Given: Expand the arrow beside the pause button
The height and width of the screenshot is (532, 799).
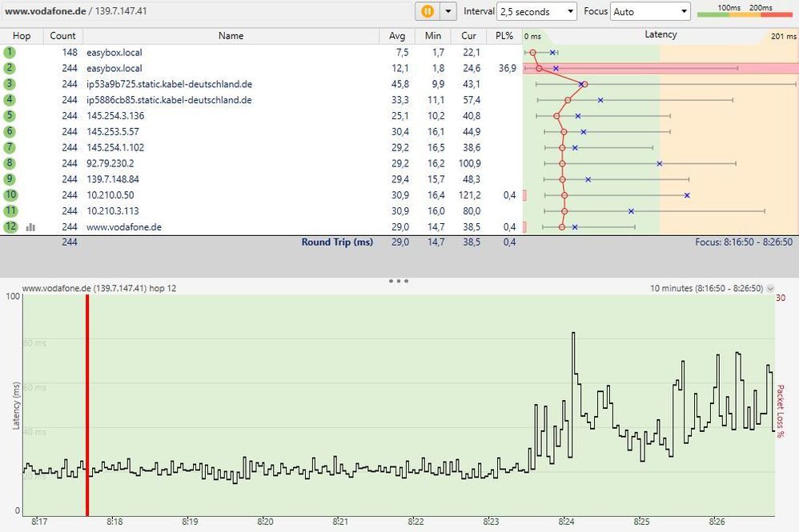Looking at the screenshot, I should pyautogui.click(x=448, y=11).
